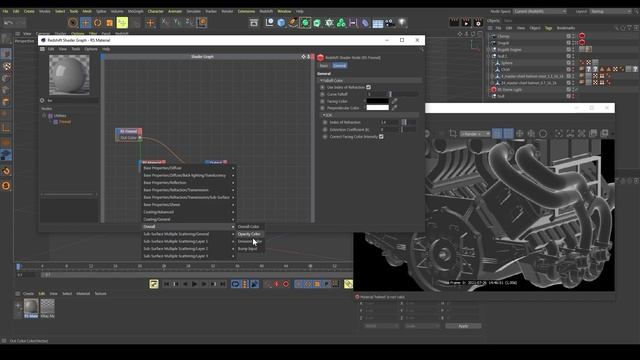Toggle the Y axis lock icon
The image size is (640, 360).
177,22
